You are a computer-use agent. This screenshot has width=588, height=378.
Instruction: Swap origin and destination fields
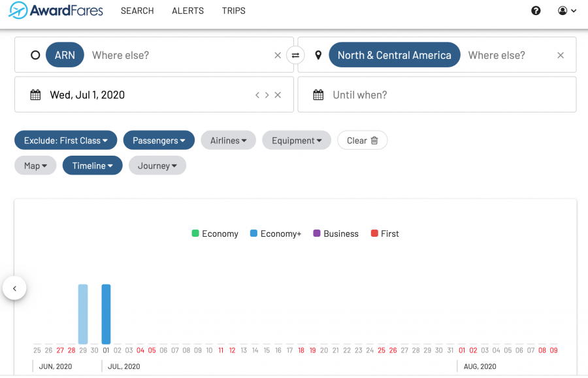[x=295, y=56]
